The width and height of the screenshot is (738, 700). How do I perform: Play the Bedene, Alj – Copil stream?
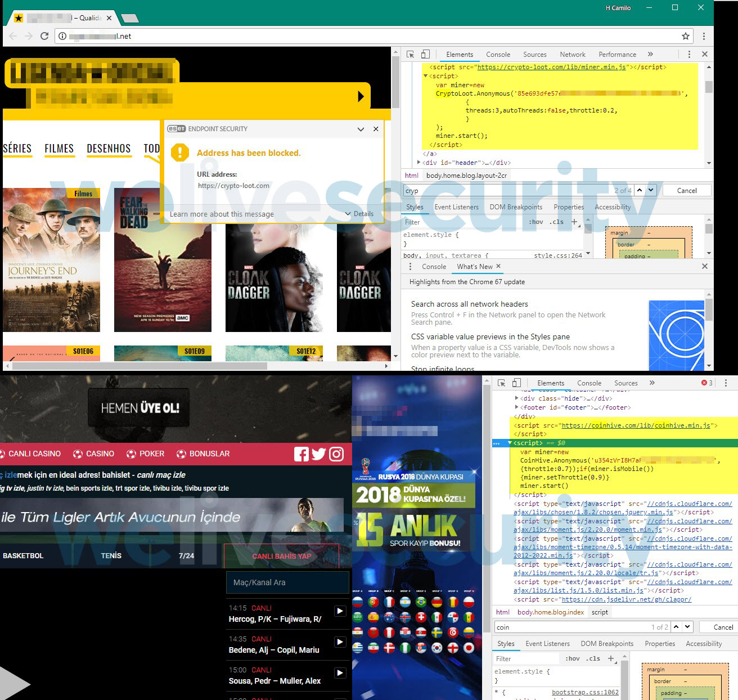point(340,642)
